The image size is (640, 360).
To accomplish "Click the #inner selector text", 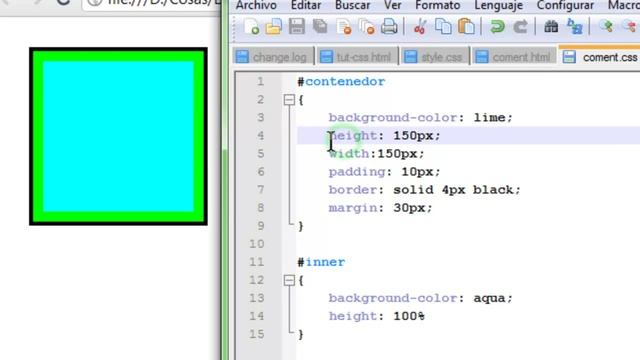I will [321, 262].
